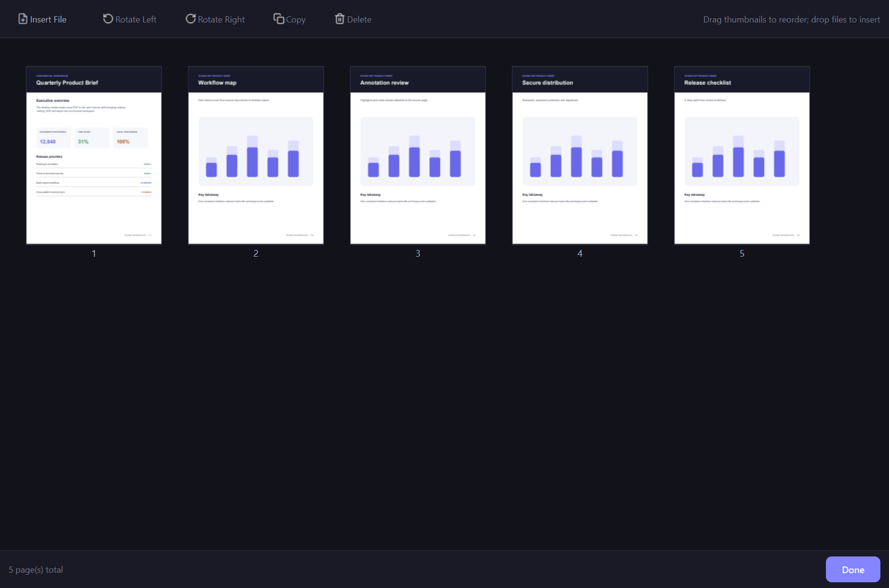Select the Annotation review page thumbnail
This screenshot has width=889, height=588.
[x=418, y=155]
